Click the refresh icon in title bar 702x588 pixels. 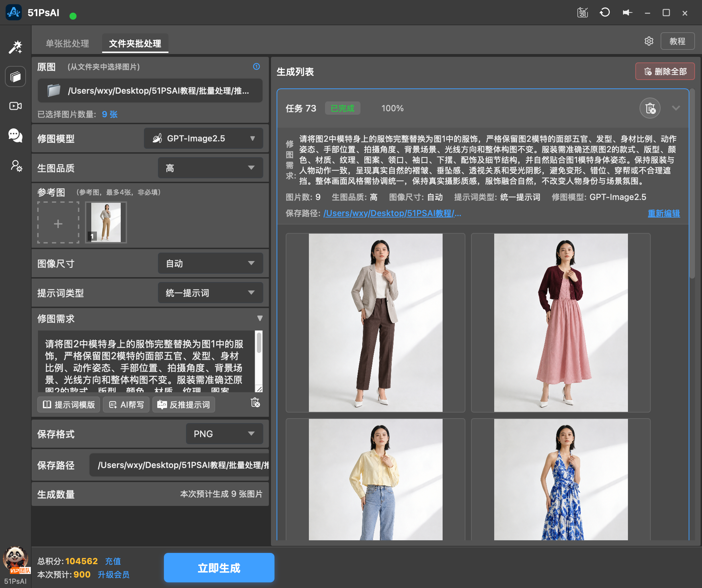(x=605, y=13)
